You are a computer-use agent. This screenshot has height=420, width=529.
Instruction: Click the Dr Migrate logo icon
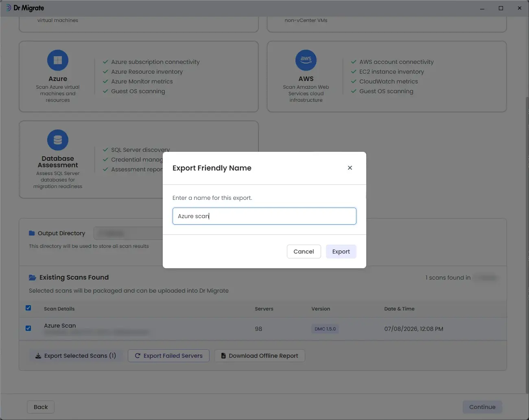(x=8, y=8)
